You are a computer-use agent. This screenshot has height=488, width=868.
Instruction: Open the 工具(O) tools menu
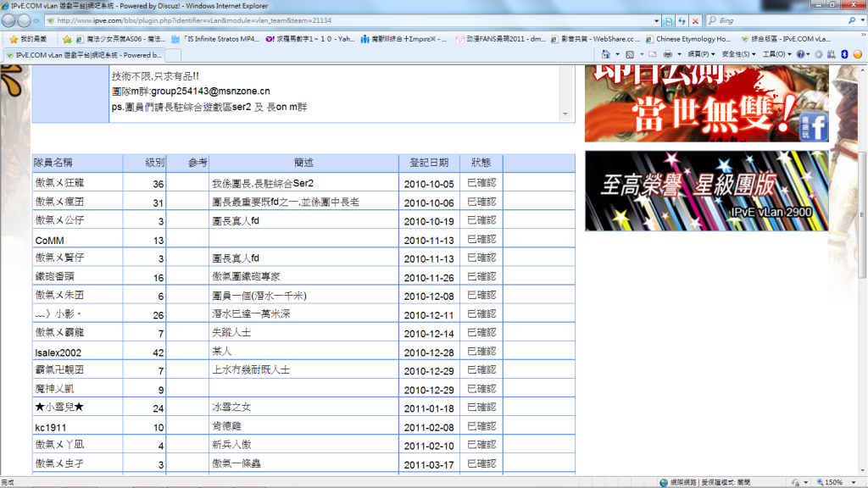click(776, 55)
